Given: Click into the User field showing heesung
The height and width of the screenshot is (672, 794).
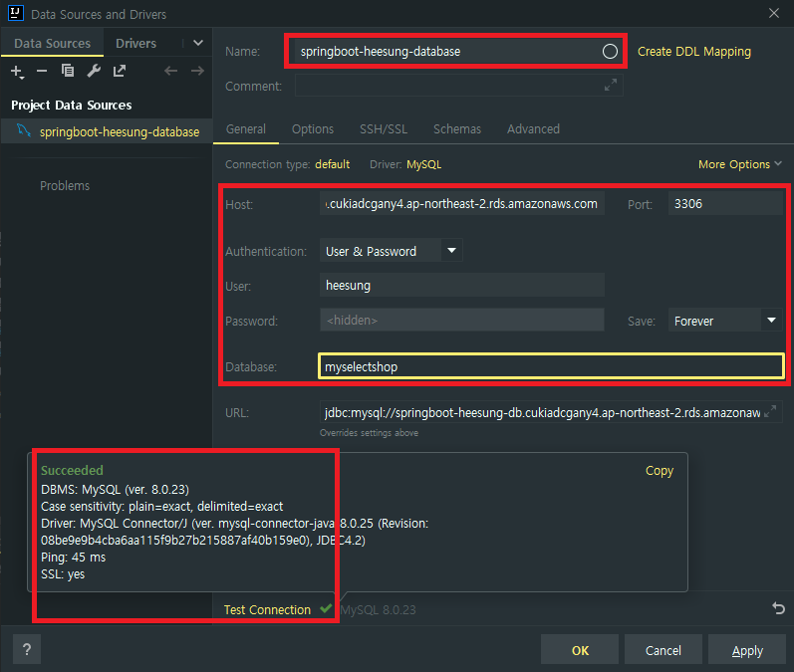Looking at the screenshot, I should [x=462, y=285].
